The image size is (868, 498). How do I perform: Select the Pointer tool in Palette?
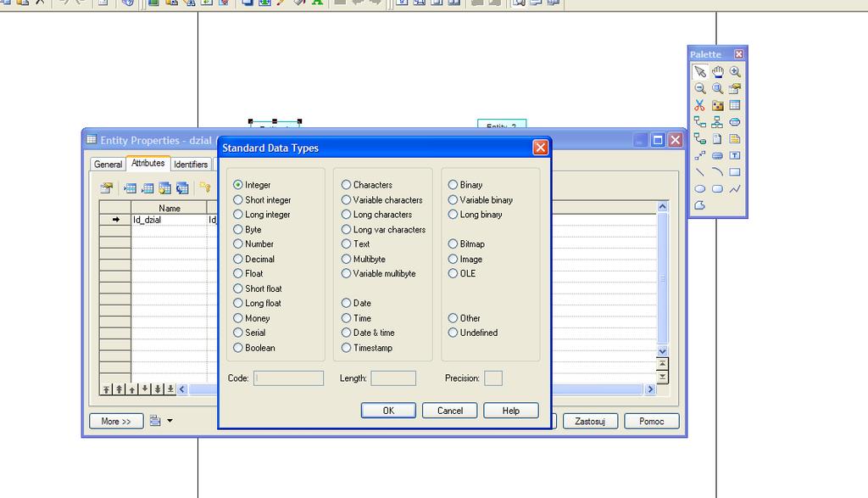coord(699,71)
